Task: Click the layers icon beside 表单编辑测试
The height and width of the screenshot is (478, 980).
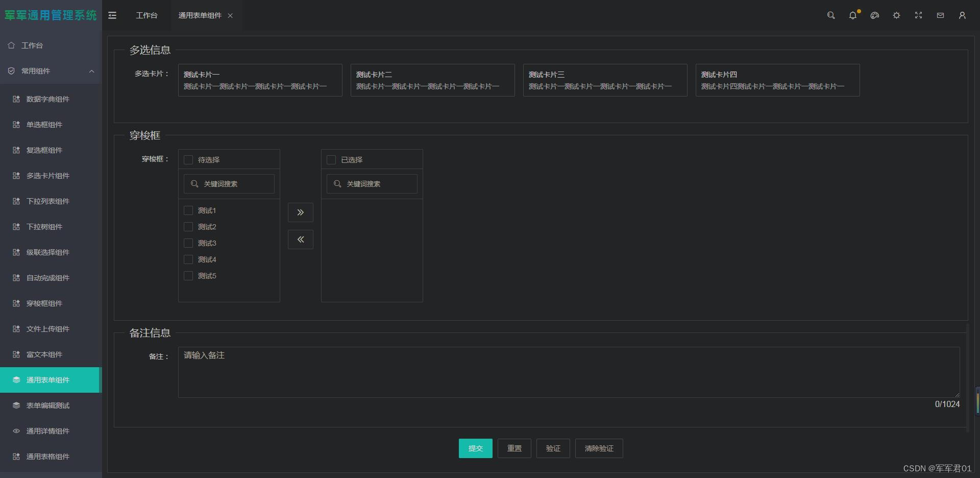Action: click(16, 405)
